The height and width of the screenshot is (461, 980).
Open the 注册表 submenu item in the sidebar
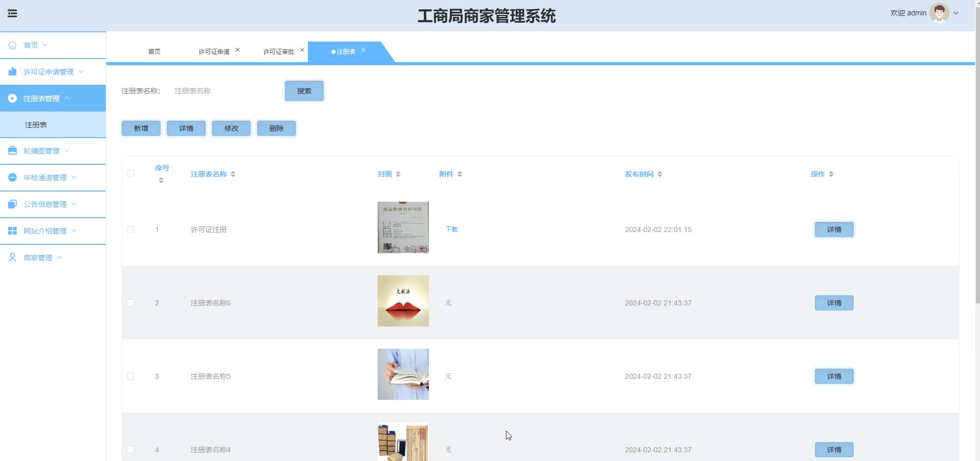[x=53, y=125]
